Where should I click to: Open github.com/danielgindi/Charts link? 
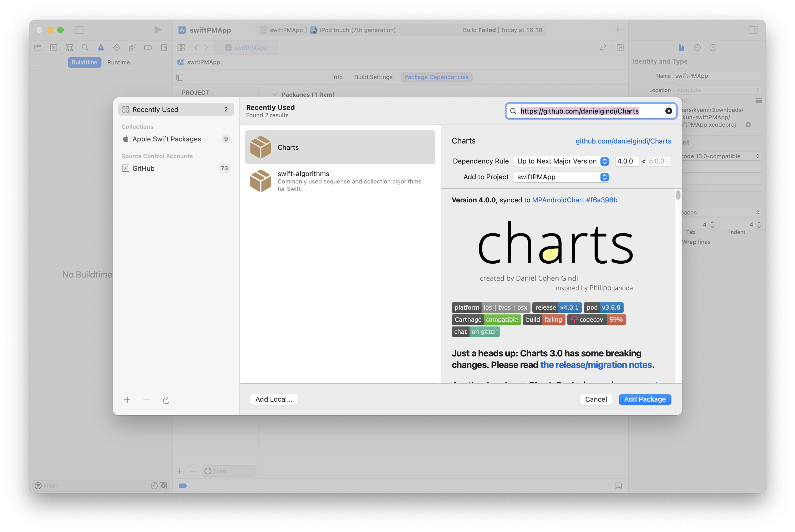623,141
